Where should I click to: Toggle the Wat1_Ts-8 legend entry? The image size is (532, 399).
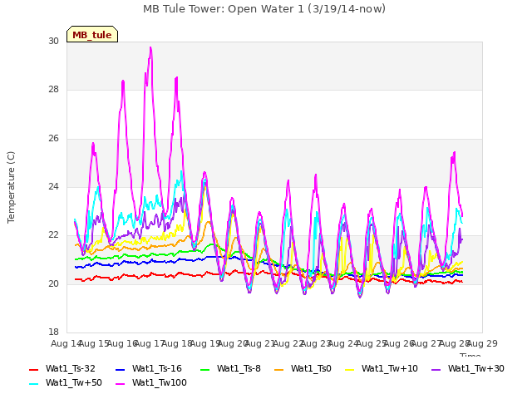click(231, 368)
